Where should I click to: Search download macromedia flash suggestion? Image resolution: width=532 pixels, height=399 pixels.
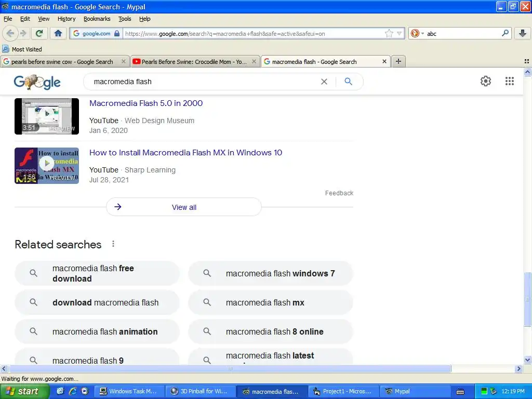click(97, 303)
